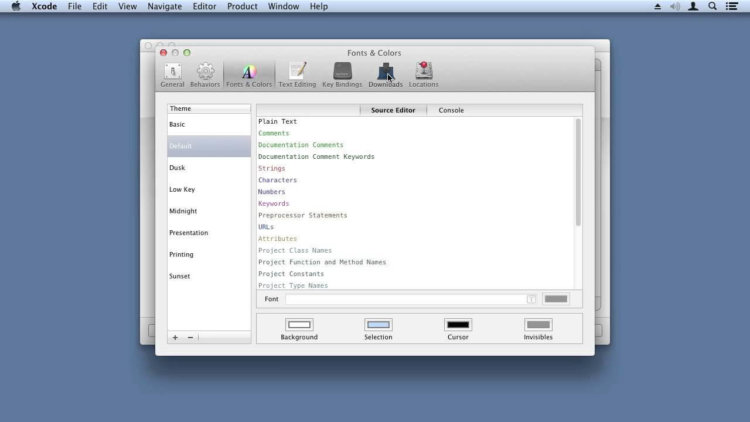The width and height of the screenshot is (750, 422).
Task: Select the Low Key theme
Action: [x=209, y=189]
